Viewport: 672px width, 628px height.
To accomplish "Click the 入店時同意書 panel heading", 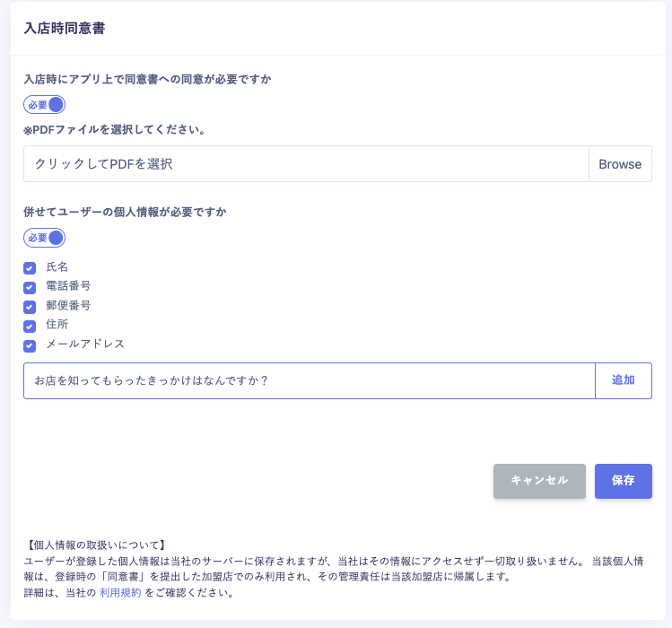I will coord(64,29).
